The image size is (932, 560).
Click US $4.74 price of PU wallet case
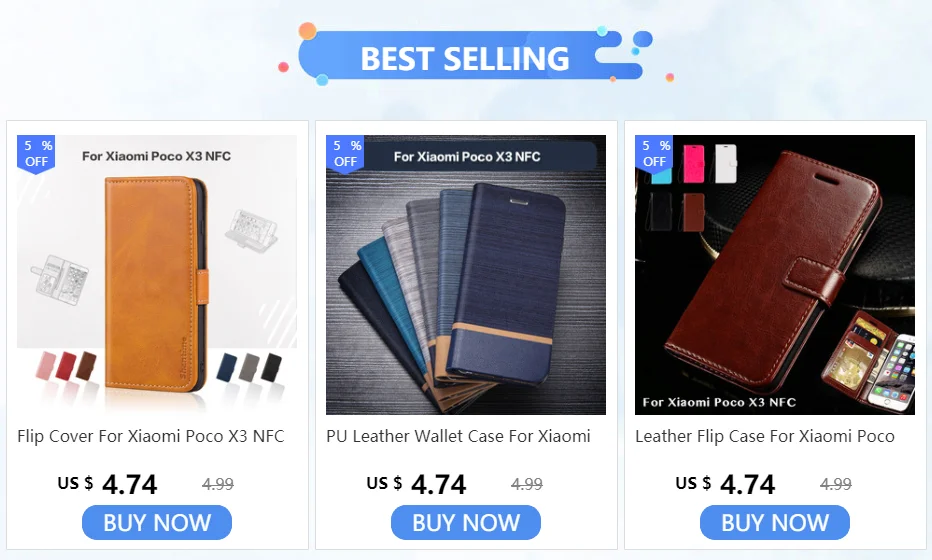[417, 485]
